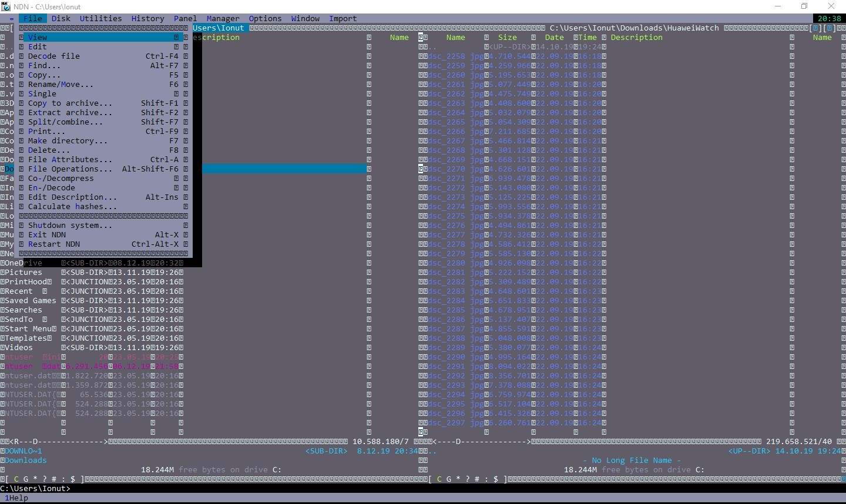Select file dsc_2270 jpg
Screen dimensions: 846x504
(456, 169)
